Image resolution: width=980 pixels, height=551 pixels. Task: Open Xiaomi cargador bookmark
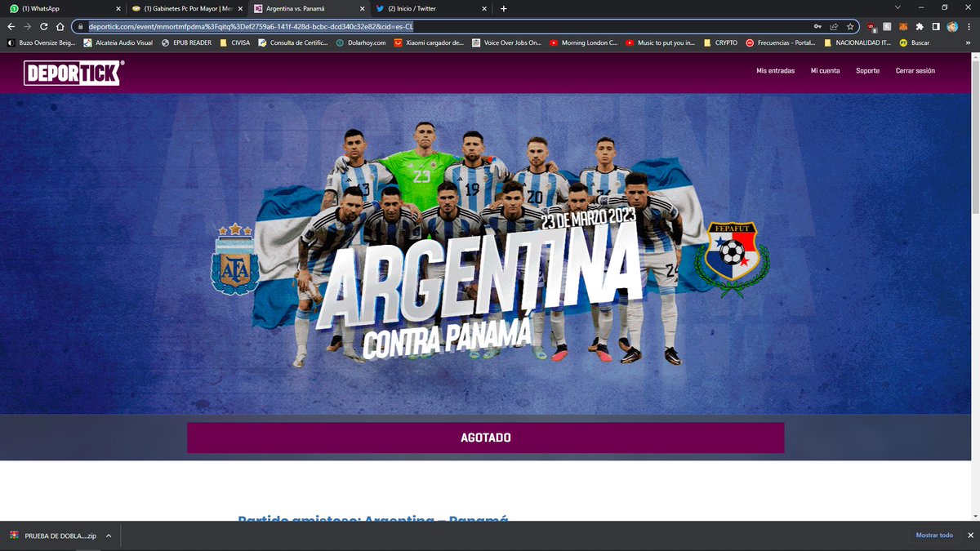(x=430, y=42)
